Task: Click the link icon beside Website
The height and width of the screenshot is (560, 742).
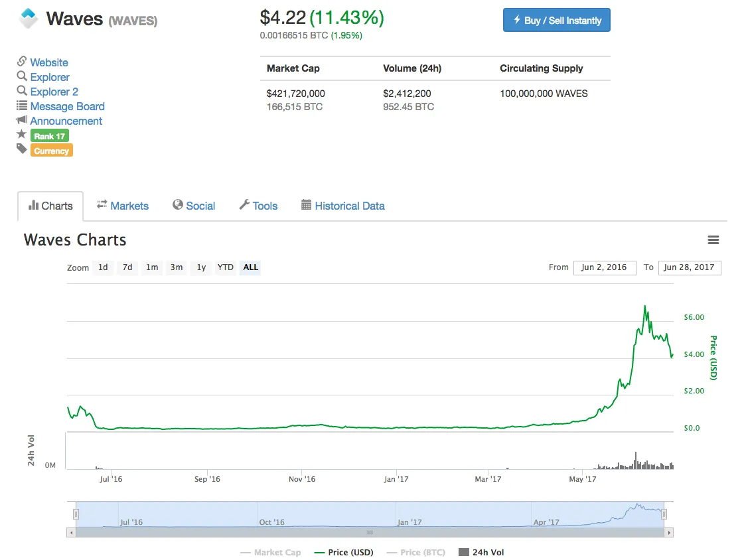Action: pyautogui.click(x=22, y=62)
